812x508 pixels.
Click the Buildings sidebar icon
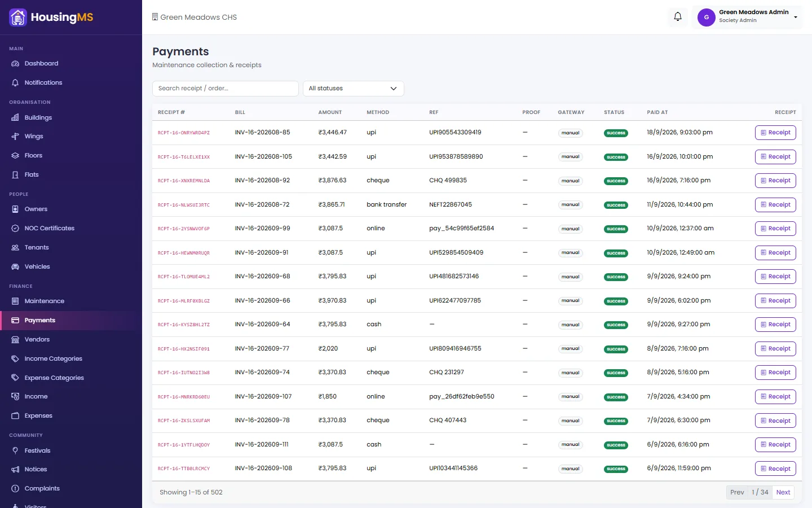pyautogui.click(x=15, y=118)
